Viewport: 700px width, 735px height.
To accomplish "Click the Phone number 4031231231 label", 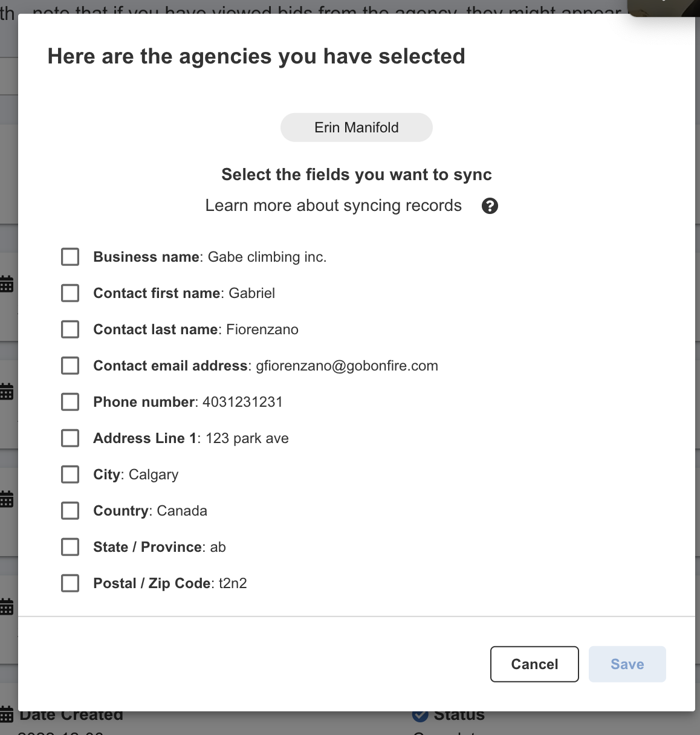I will pyautogui.click(x=188, y=402).
